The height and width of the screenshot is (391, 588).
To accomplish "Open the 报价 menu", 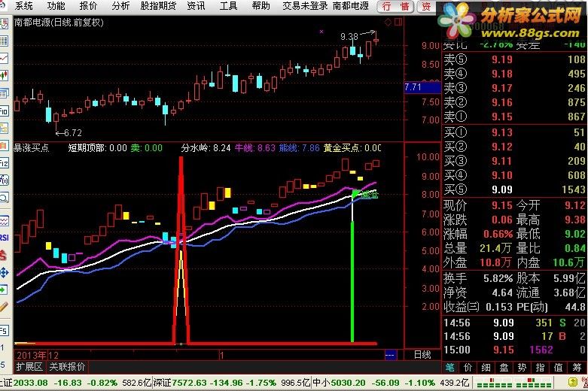I will coord(89,5).
